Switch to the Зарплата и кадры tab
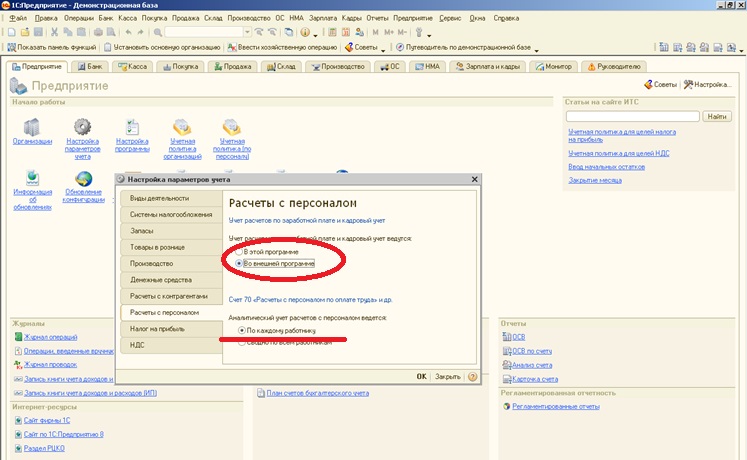 [x=488, y=67]
